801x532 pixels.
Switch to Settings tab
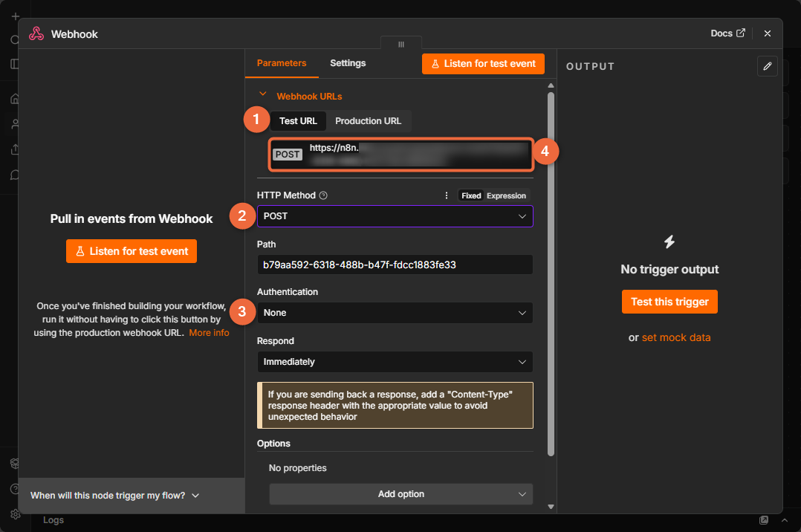coord(348,63)
